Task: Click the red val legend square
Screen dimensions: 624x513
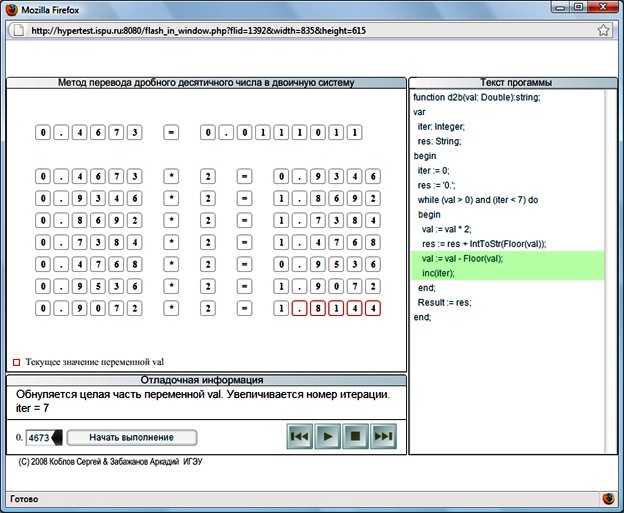Action: [x=15, y=361]
